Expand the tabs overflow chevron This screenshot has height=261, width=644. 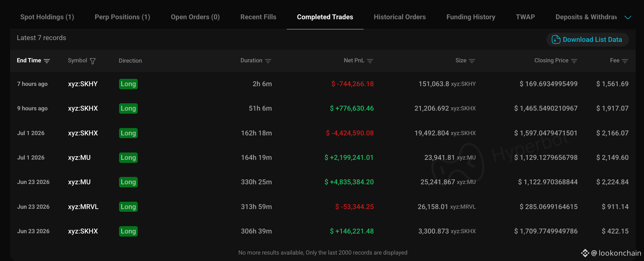(628, 17)
